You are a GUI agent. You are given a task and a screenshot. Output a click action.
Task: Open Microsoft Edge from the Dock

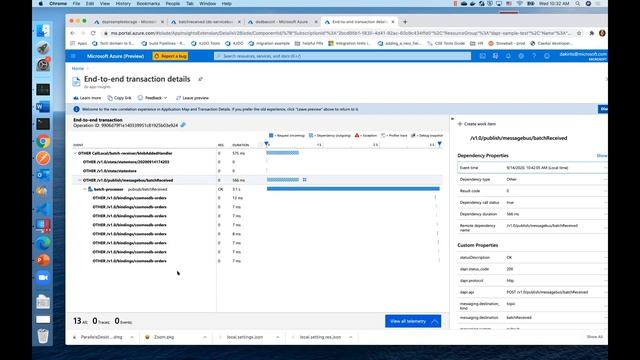pos(43,243)
